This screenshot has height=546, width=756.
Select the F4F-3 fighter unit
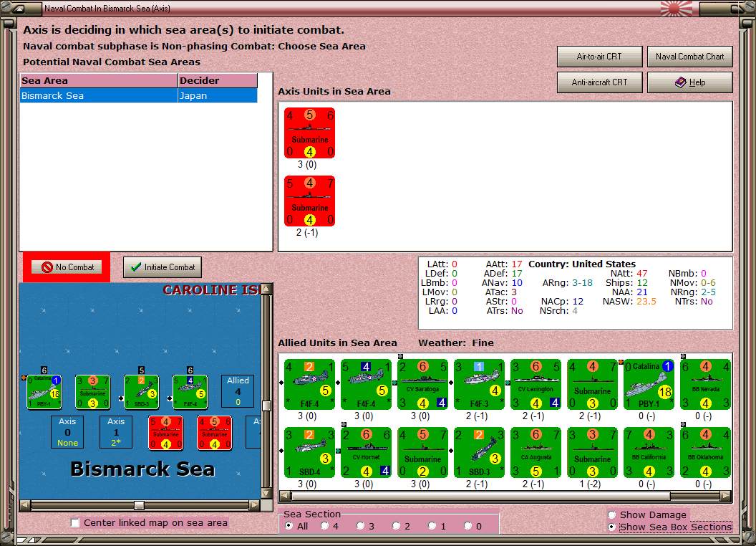479,384
